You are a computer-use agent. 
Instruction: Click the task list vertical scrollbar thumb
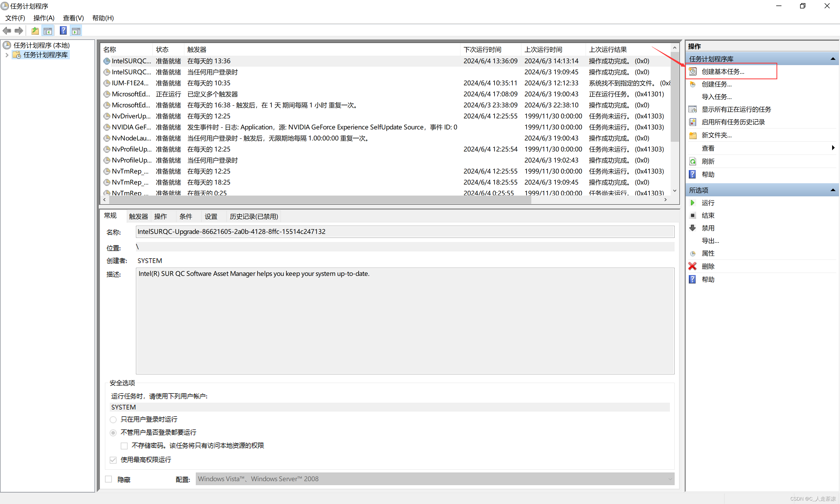(x=675, y=97)
